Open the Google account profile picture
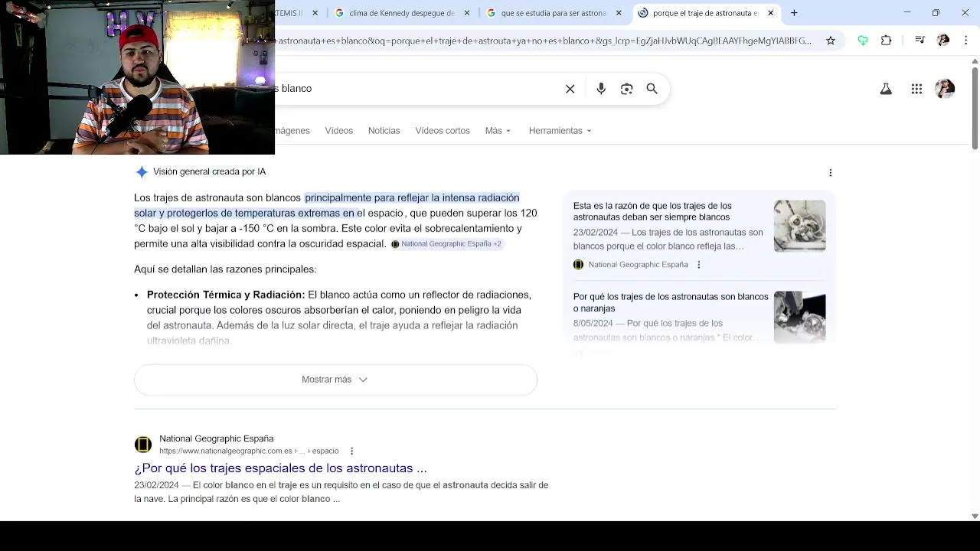980x551 pixels. pos(945,89)
